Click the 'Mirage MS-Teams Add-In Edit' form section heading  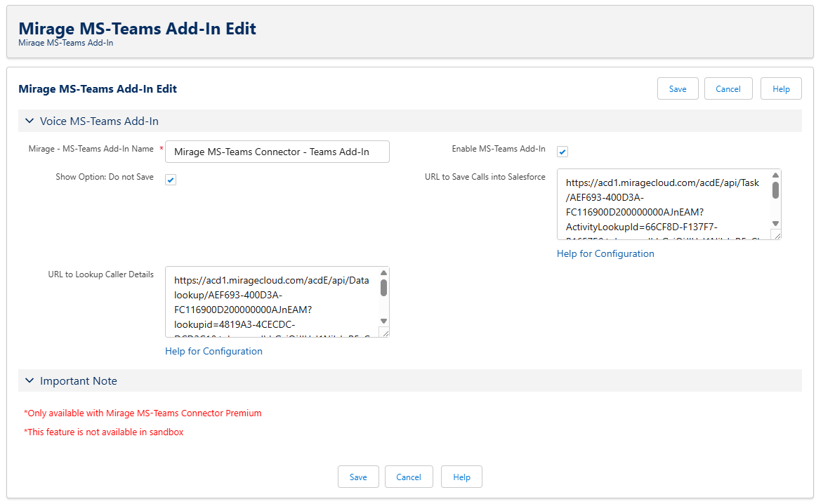click(x=98, y=88)
